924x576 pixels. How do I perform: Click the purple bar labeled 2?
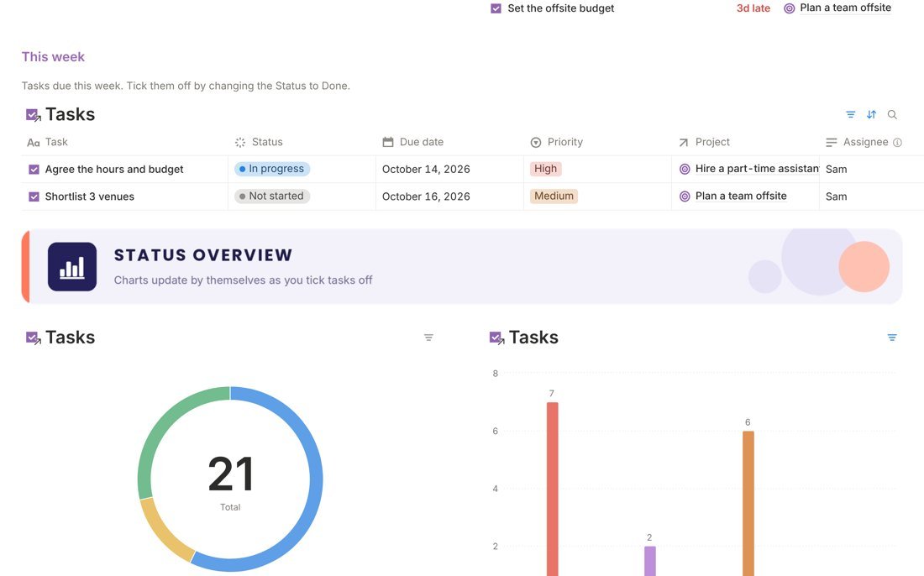coord(650,561)
